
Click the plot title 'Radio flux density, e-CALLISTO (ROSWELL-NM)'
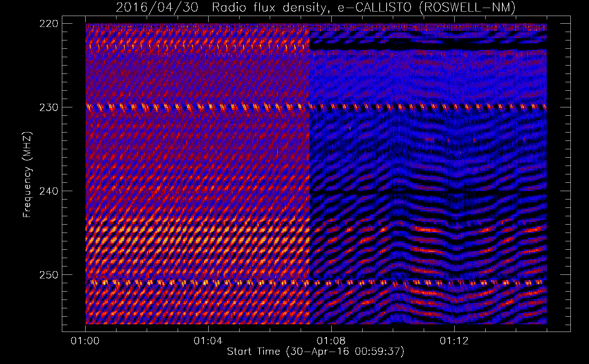(x=364, y=7)
